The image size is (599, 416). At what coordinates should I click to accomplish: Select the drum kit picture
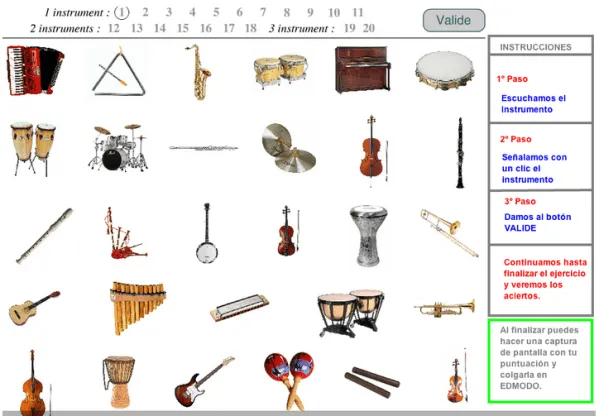[x=118, y=147]
